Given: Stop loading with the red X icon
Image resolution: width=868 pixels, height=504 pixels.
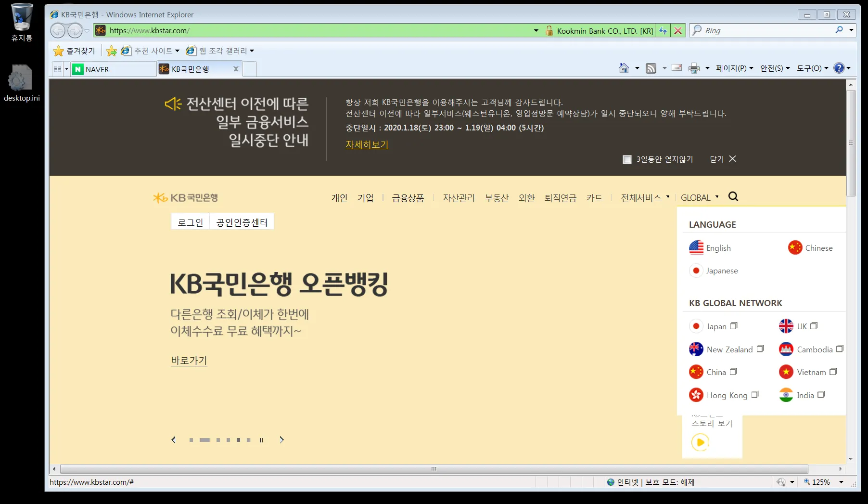Looking at the screenshot, I should 678,31.
